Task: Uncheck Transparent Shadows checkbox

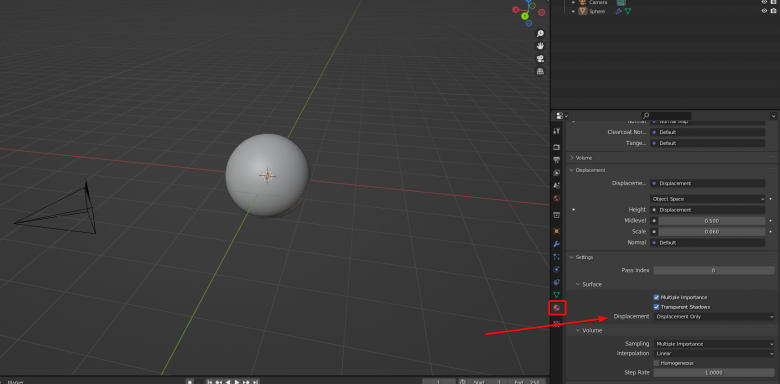Action: click(657, 307)
